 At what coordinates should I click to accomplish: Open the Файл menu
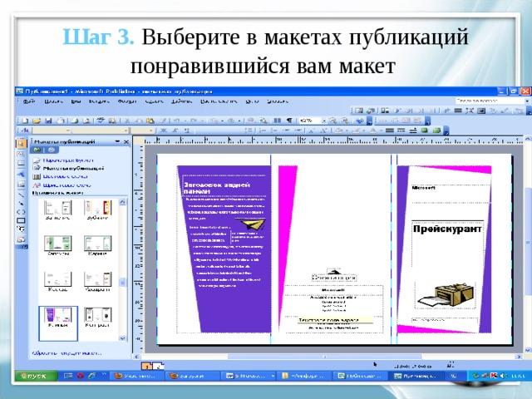pos(27,100)
